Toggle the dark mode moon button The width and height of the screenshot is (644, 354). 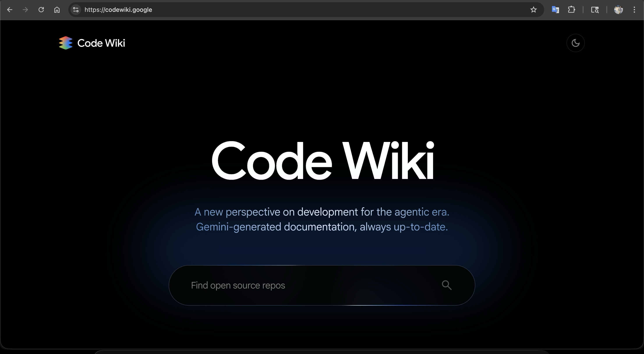click(x=575, y=43)
